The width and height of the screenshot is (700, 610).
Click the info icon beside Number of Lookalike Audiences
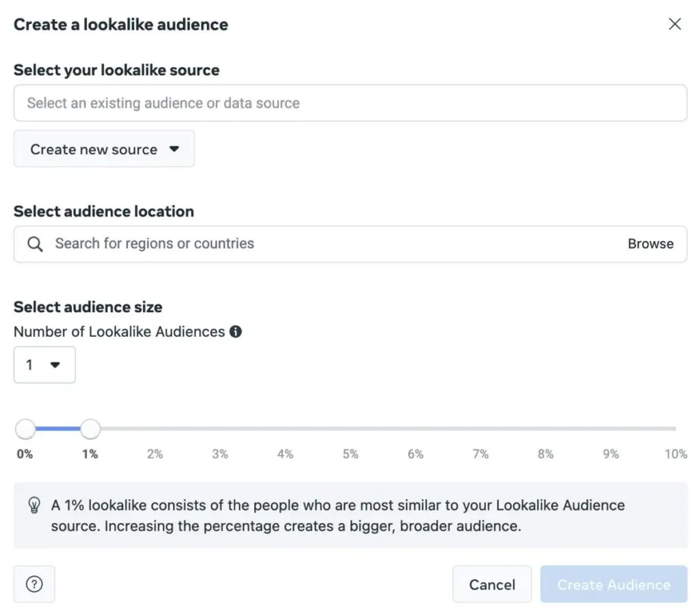pyautogui.click(x=236, y=332)
